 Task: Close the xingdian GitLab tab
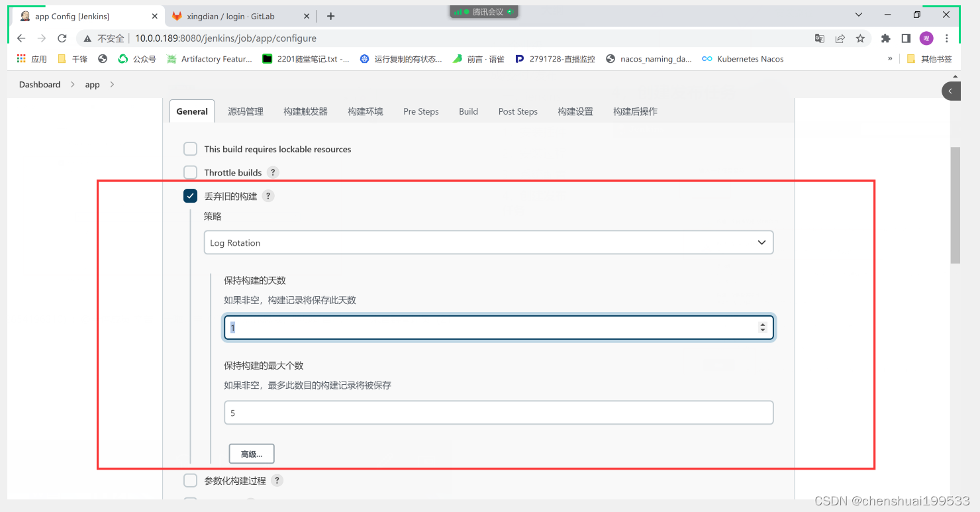click(x=307, y=16)
